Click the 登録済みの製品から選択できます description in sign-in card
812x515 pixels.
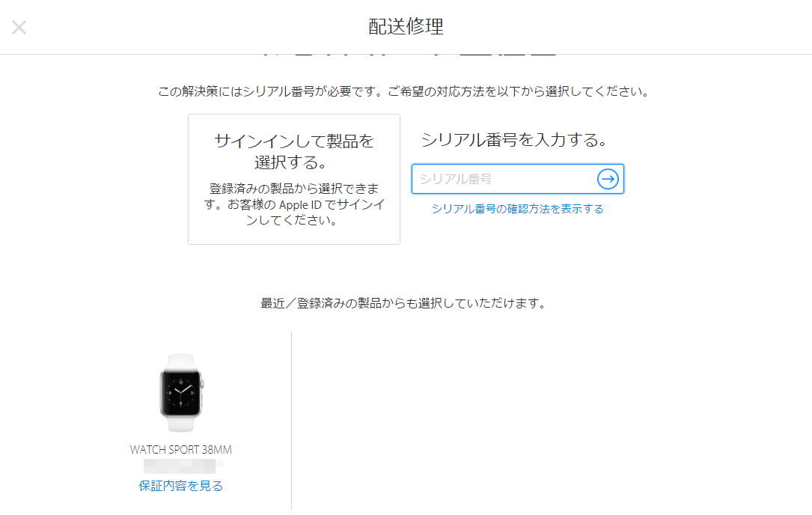coord(294,204)
